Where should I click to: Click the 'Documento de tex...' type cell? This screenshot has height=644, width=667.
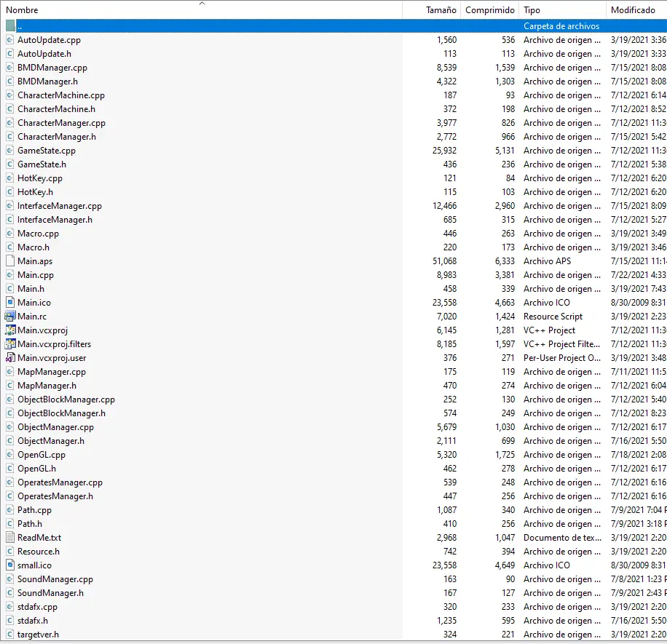point(562,537)
